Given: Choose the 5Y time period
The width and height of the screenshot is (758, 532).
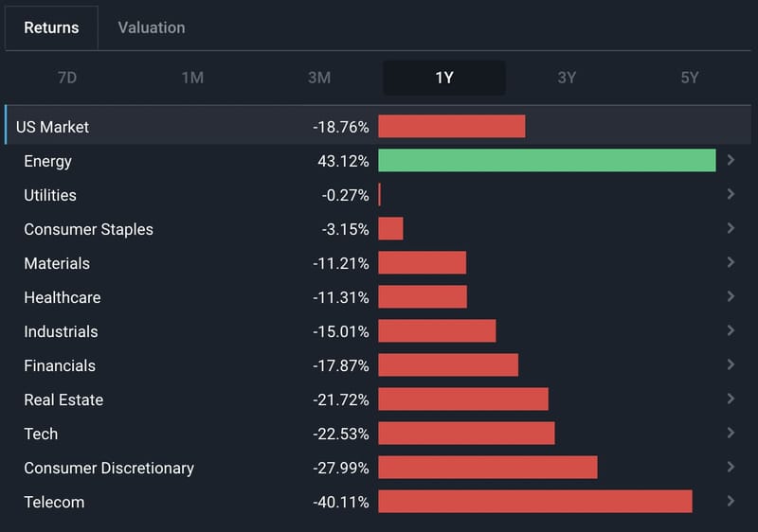Looking at the screenshot, I should 690,78.
